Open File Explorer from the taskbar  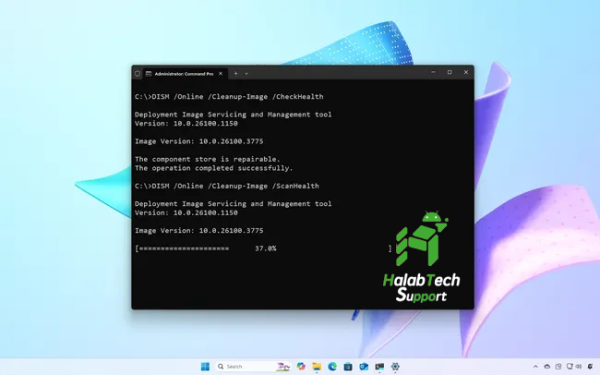[x=316, y=367]
